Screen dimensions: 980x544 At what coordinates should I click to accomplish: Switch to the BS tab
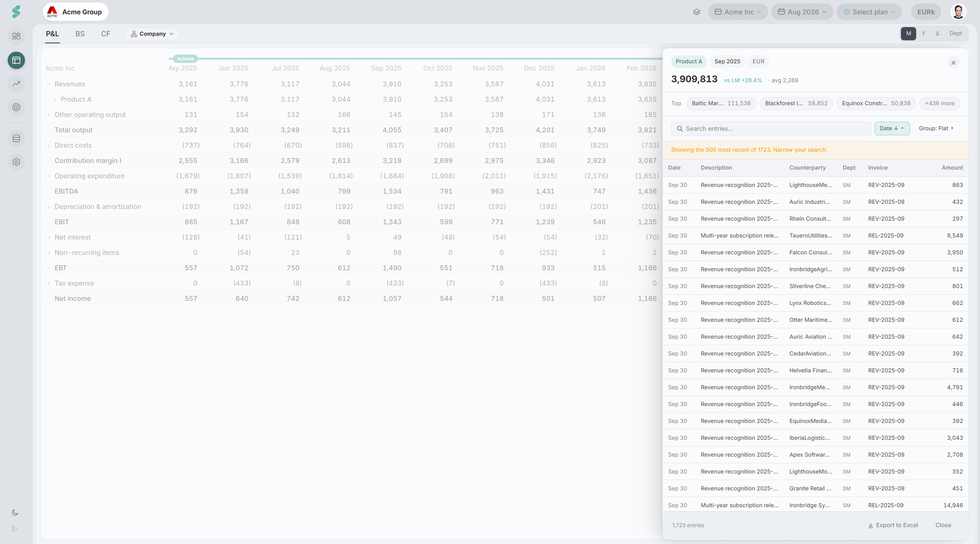pos(80,34)
